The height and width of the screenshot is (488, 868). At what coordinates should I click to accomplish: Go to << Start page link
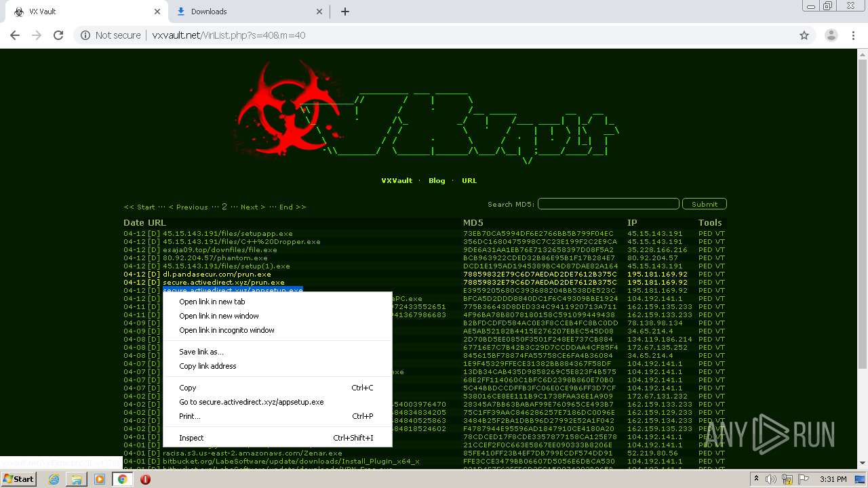click(139, 207)
